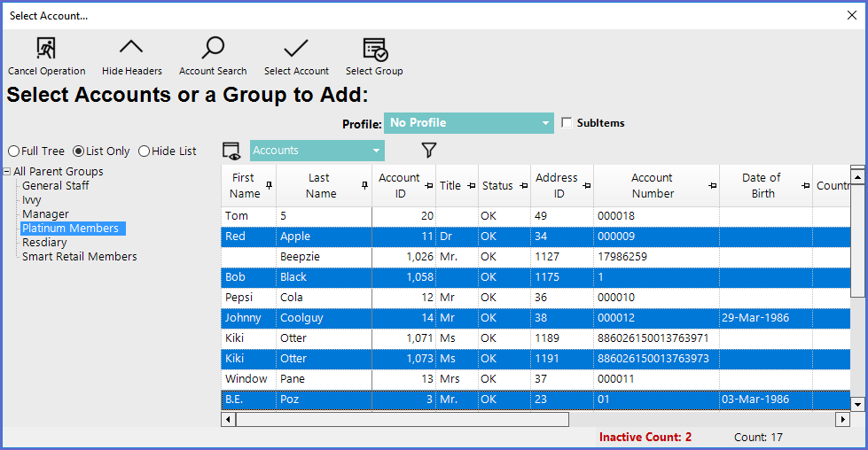The image size is (868, 450).
Task: Open the Profile dropdown
Action: click(x=545, y=123)
